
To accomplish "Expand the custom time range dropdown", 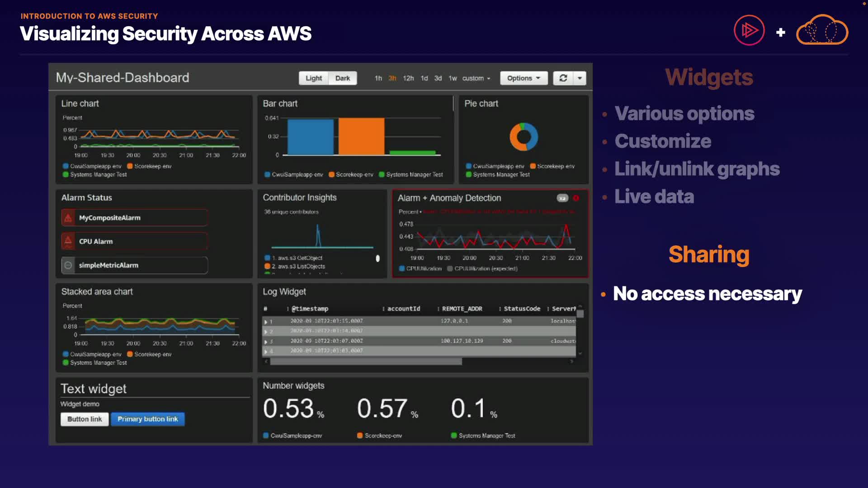I will pos(476,78).
